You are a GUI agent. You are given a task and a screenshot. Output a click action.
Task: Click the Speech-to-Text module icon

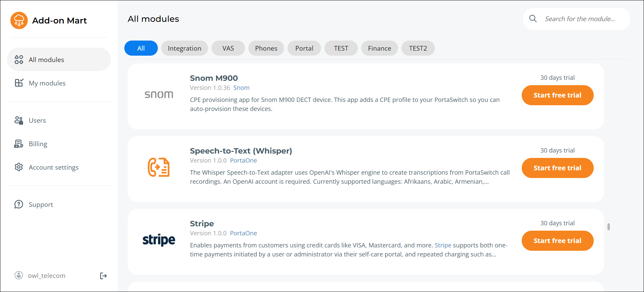(x=159, y=167)
